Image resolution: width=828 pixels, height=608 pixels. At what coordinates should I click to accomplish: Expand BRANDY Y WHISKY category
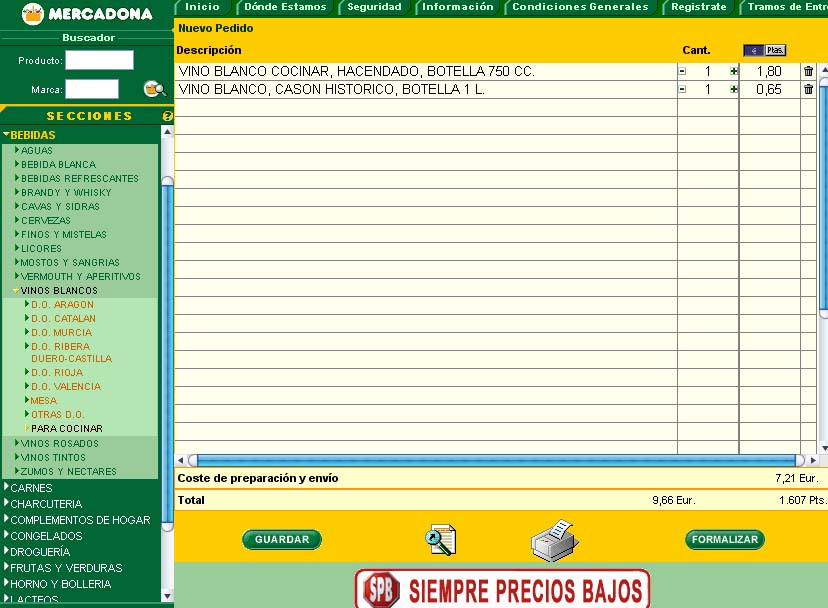[63, 192]
